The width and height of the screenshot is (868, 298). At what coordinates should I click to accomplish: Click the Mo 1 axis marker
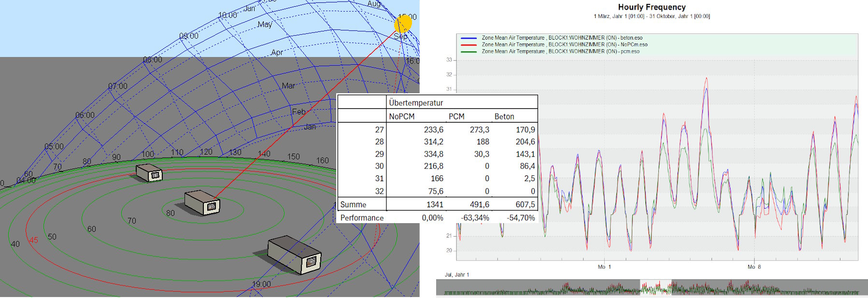click(604, 267)
